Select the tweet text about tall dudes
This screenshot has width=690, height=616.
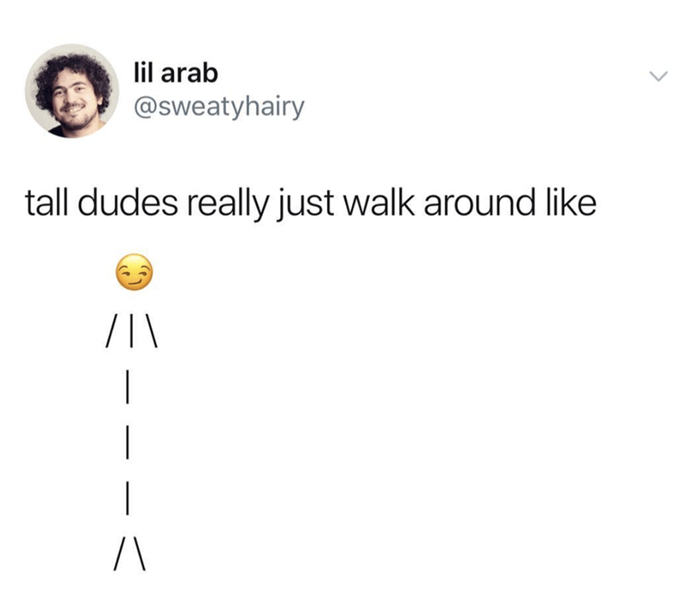click(x=310, y=204)
